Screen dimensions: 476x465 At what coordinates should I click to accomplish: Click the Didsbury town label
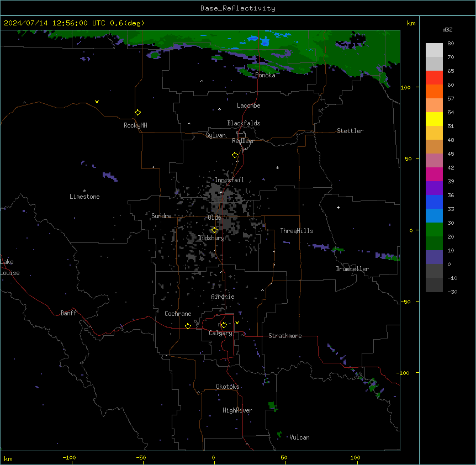click(211, 238)
